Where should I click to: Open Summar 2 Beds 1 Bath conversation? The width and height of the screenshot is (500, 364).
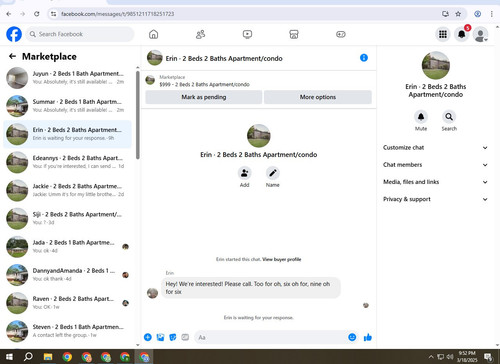[x=67, y=106]
